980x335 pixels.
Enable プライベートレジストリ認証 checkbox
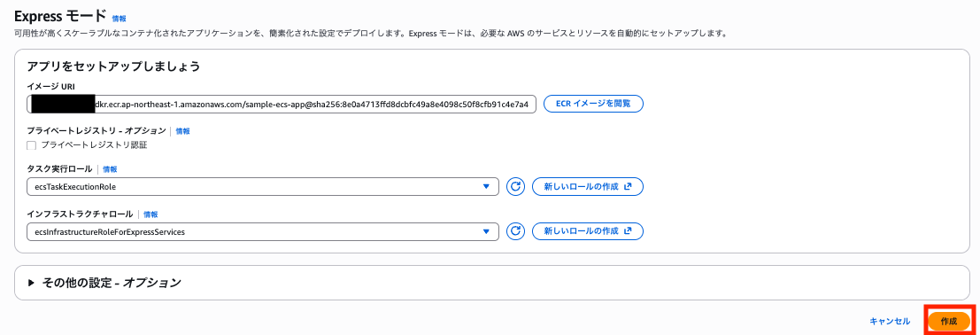coord(32,145)
